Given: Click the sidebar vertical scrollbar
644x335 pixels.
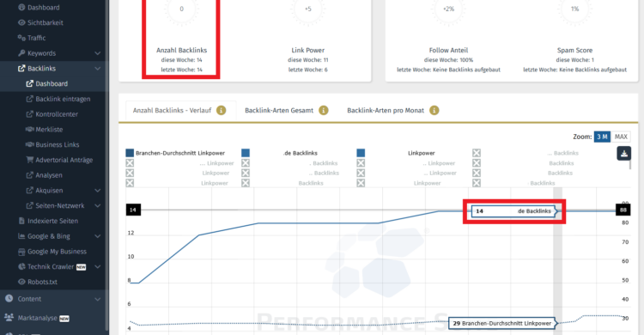Looking at the screenshot, I should [x=106, y=164].
